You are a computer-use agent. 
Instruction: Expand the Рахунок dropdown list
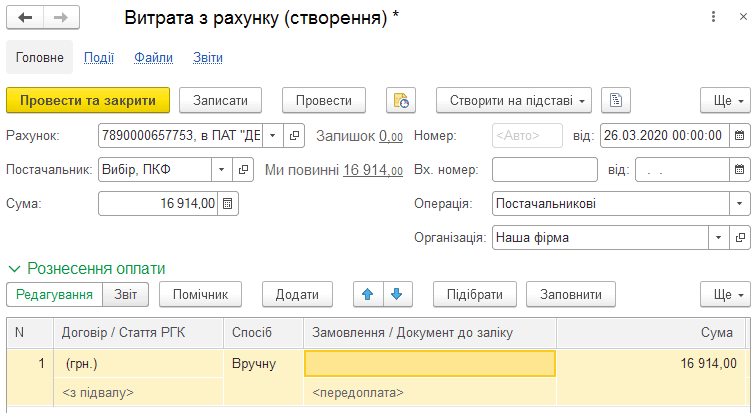click(x=272, y=136)
